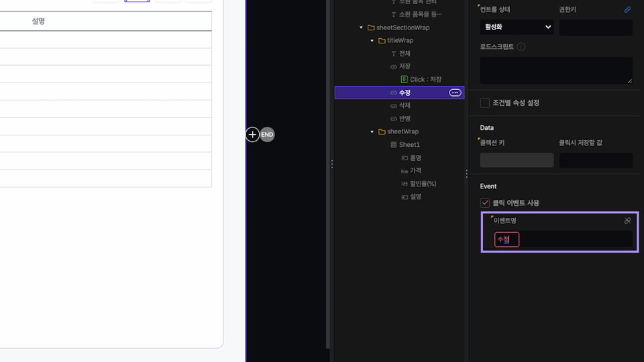Screen dimensions: 644x362
Task: Click the 권한키 input field
Action: [596, 27]
